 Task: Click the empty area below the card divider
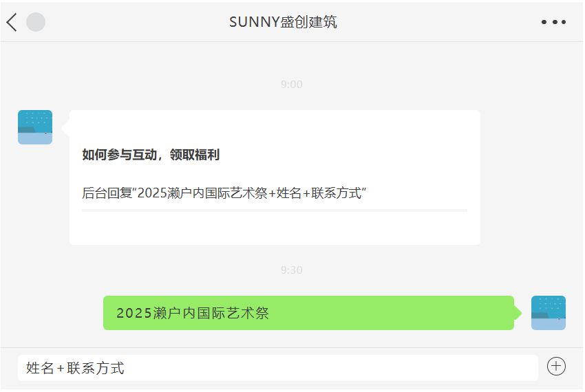(274, 228)
